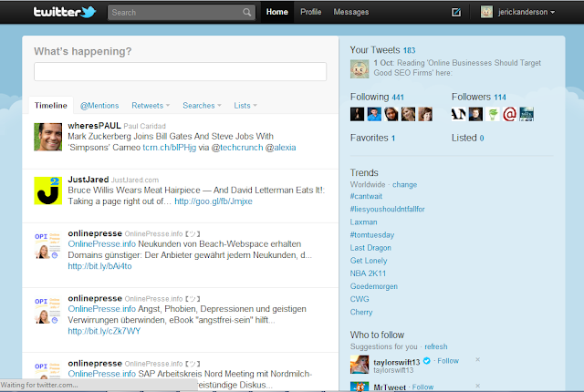This screenshot has height=392, width=584.
Task: Click jerickanderson avatar in top bar
Action: 486,12
